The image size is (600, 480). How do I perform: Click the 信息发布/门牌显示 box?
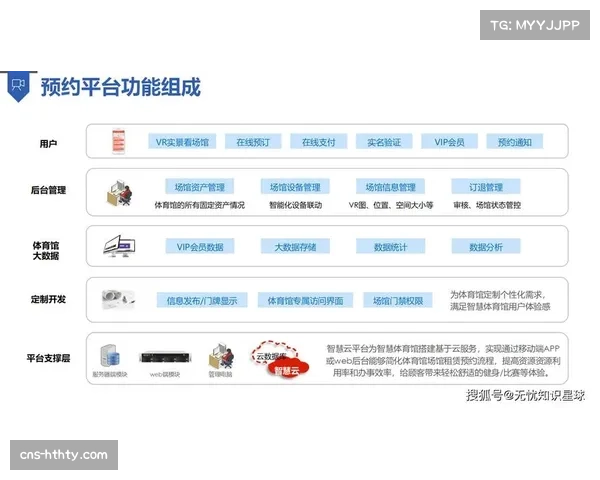click(202, 300)
